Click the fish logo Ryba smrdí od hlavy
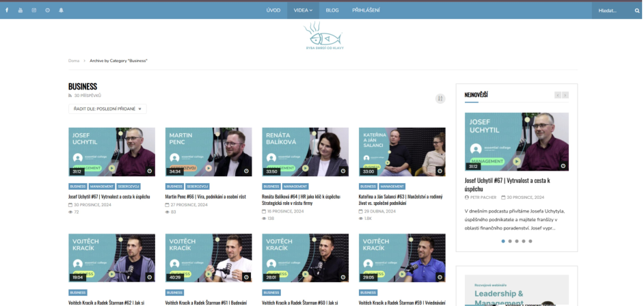This screenshot has width=644, height=306. tap(324, 36)
